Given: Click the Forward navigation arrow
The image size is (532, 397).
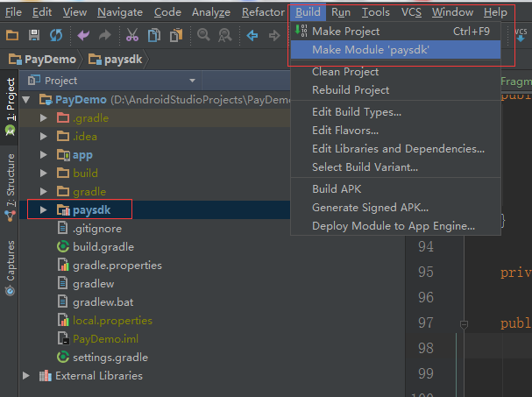Looking at the screenshot, I should pyautogui.click(x=274, y=35).
